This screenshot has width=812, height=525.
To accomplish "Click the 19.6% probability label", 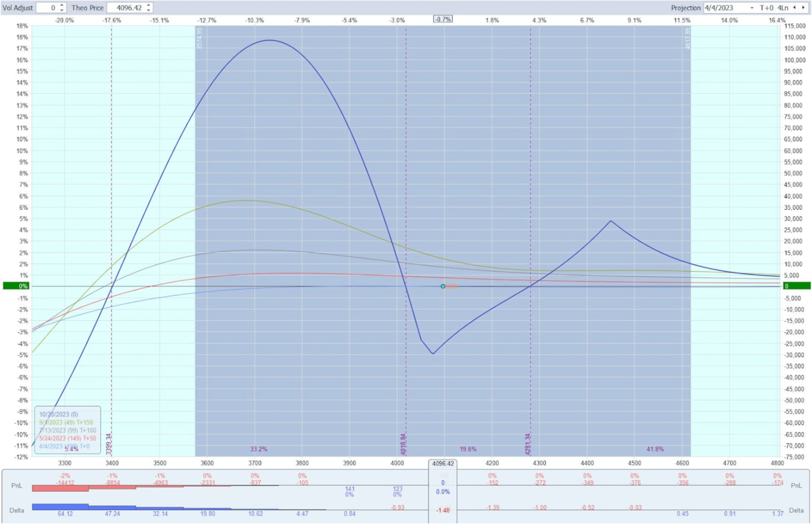I will (x=468, y=449).
